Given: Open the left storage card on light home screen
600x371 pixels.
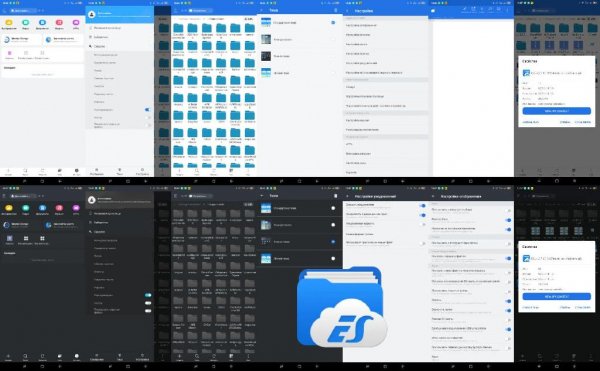Looking at the screenshot, I should tap(21, 39).
